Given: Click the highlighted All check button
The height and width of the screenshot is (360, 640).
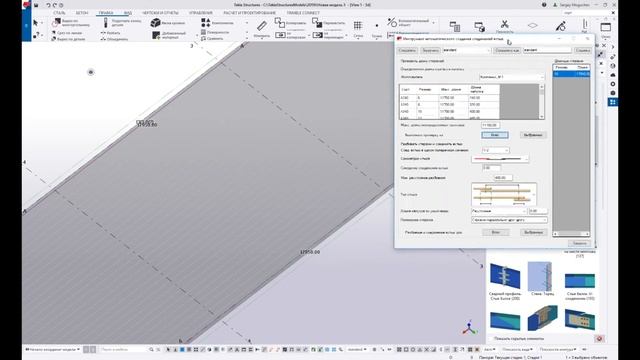Looking at the screenshot, I should [x=495, y=135].
